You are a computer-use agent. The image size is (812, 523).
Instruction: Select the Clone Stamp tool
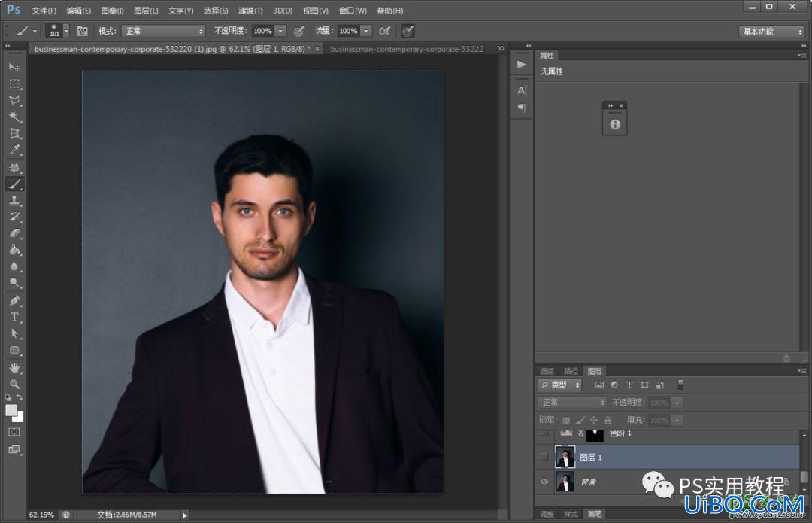coord(14,201)
